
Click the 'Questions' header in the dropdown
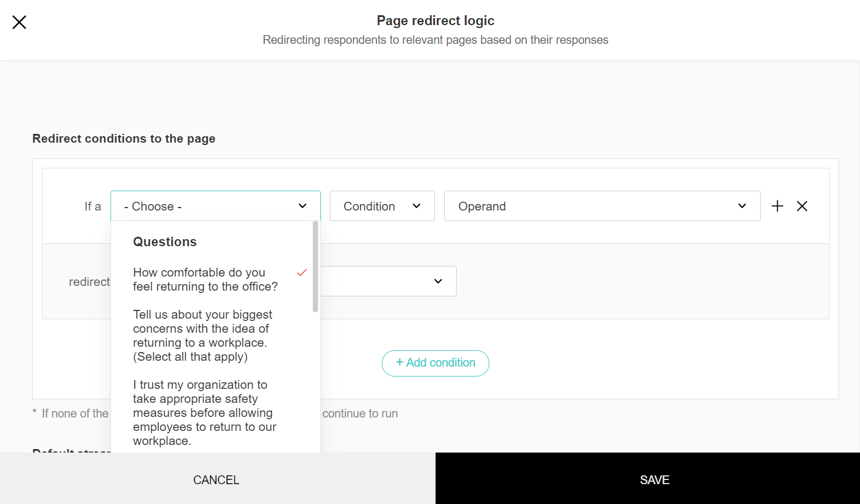[164, 241]
